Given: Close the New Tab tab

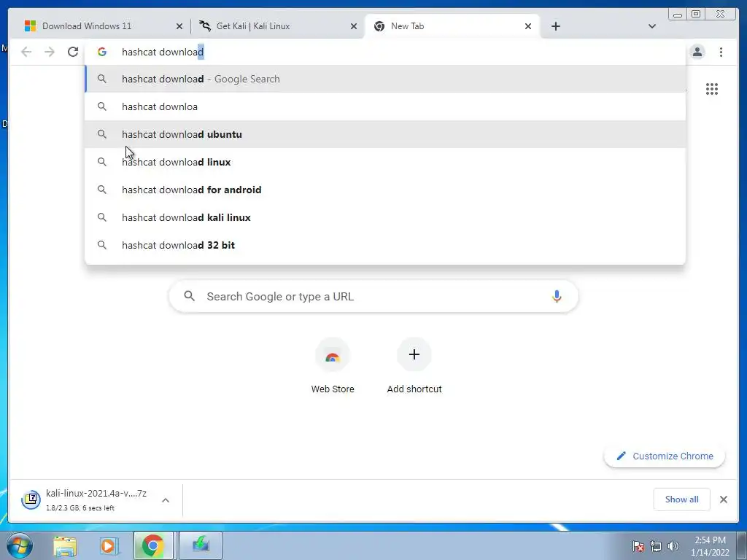Looking at the screenshot, I should coord(528,26).
